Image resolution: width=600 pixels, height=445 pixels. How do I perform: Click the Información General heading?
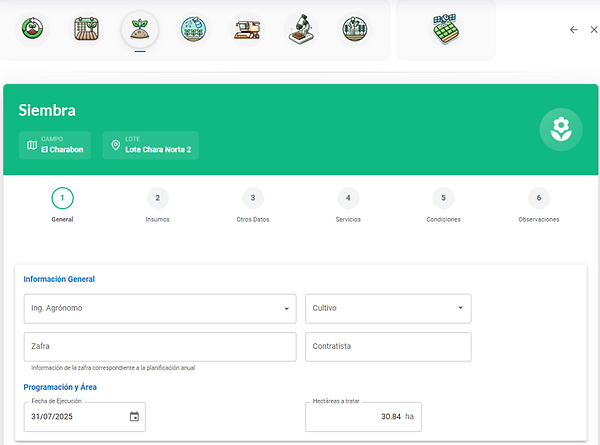point(59,279)
